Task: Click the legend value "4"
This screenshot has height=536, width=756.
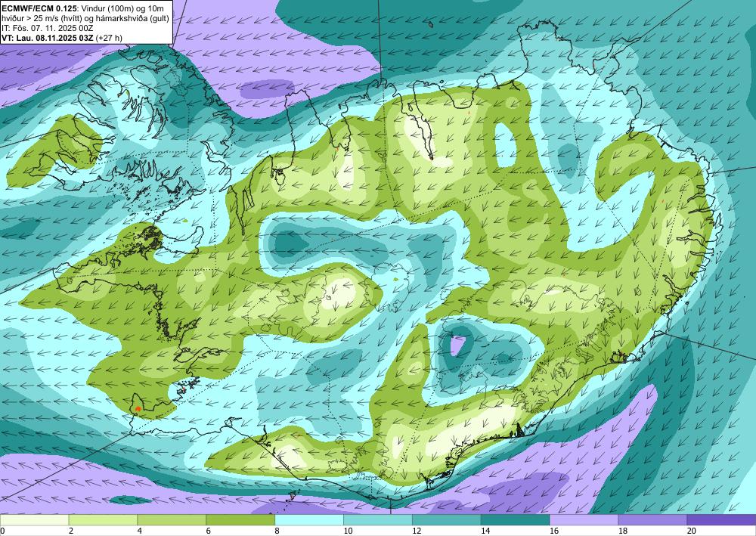Action: click(140, 531)
